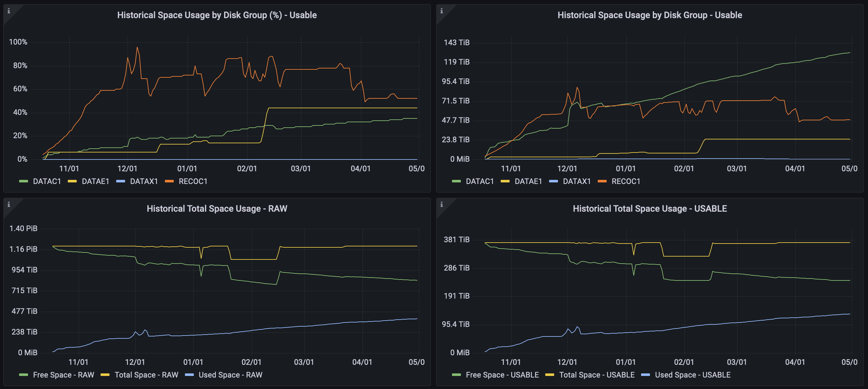Toggle RECOC1 series in percent usage legend
Screen dimensions: 868x389
point(193,181)
